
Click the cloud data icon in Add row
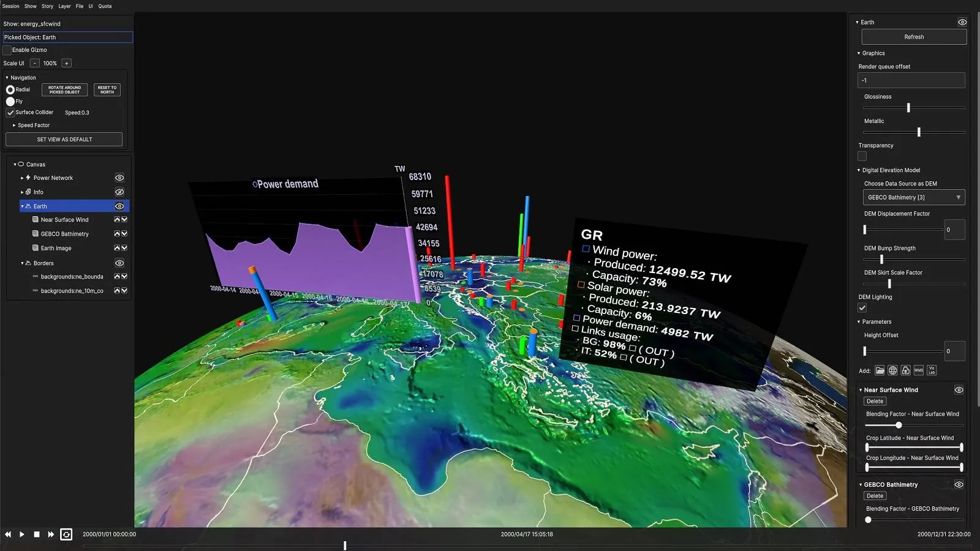tap(905, 370)
